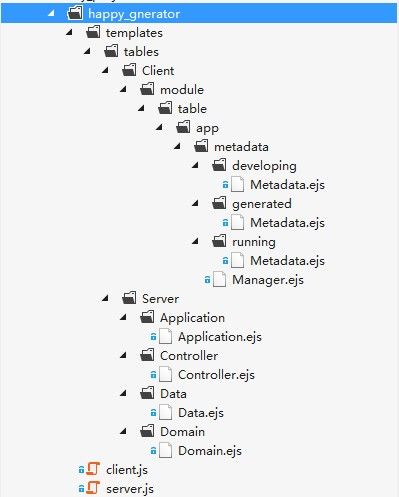Collapse the developing folder arrow
Image resolution: width=399 pixels, height=497 pixels.
195,165
